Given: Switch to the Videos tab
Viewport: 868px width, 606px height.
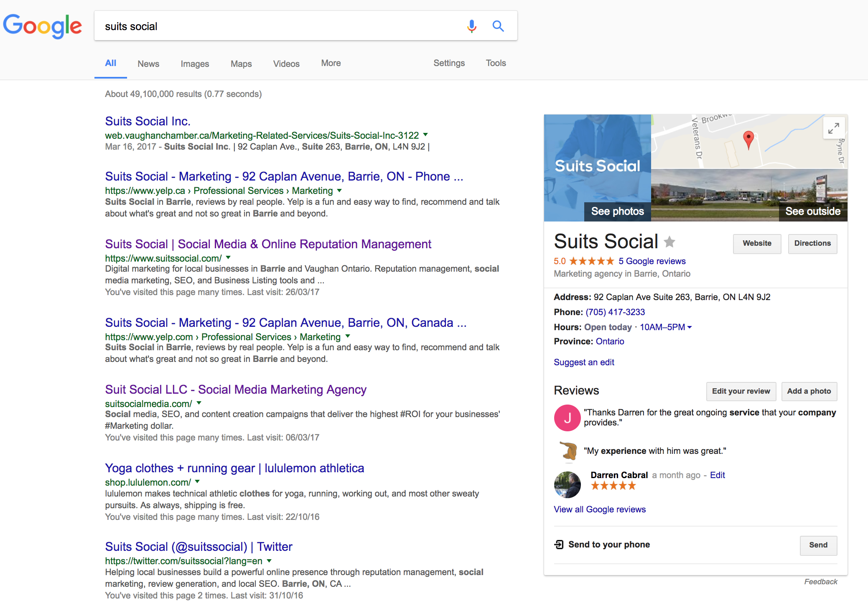Looking at the screenshot, I should click(286, 64).
